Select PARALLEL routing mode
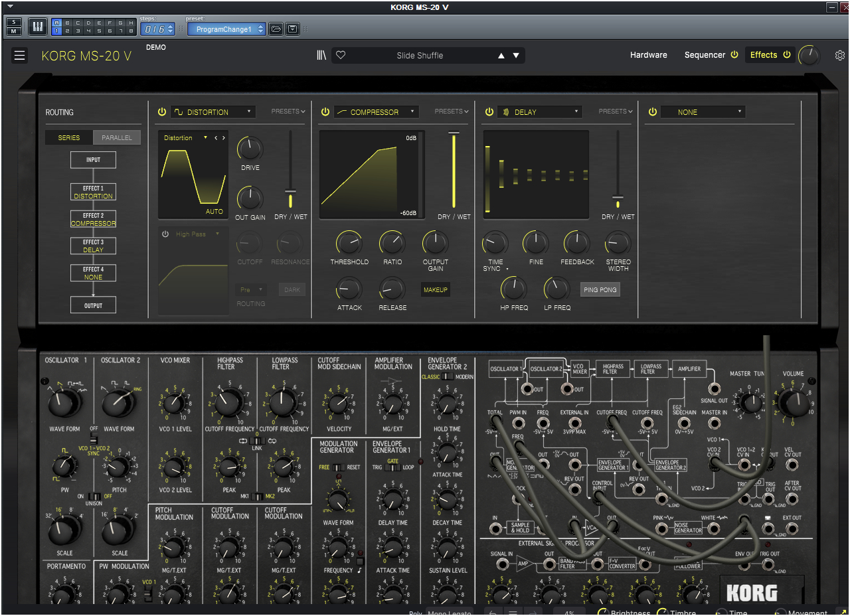This screenshot has height=616, width=850. (x=117, y=138)
